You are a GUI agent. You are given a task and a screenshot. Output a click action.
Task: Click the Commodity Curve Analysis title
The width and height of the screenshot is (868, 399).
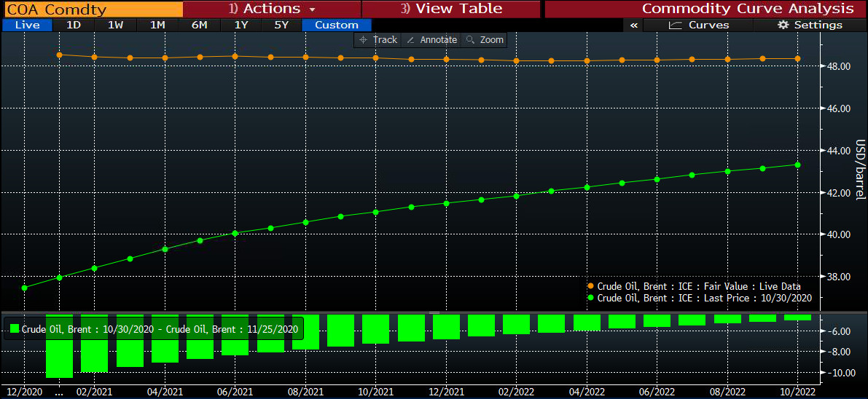747,9
